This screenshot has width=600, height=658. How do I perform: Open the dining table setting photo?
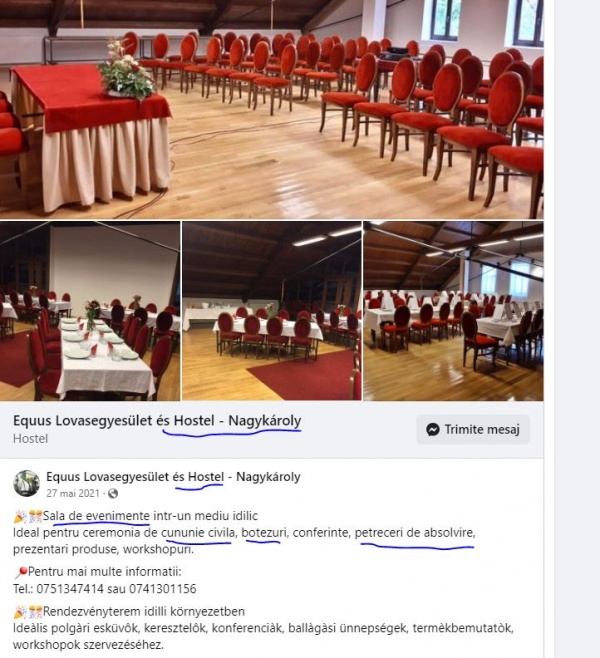90,311
